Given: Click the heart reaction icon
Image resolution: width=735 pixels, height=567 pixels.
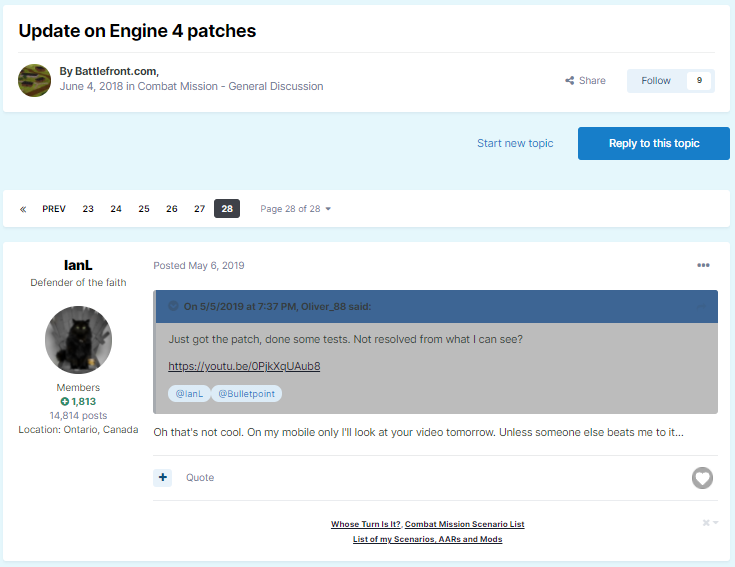Looking at the screenshot, I should [703, 478].
